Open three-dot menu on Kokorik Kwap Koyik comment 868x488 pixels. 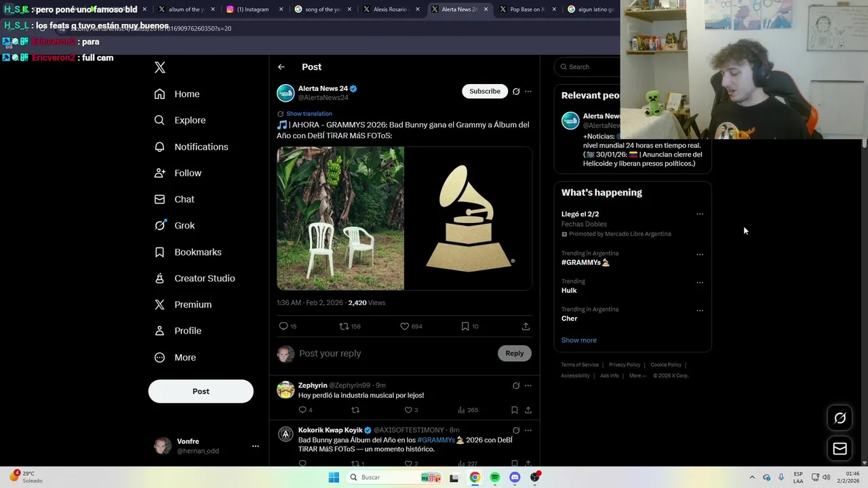click(x=528, y=430)
